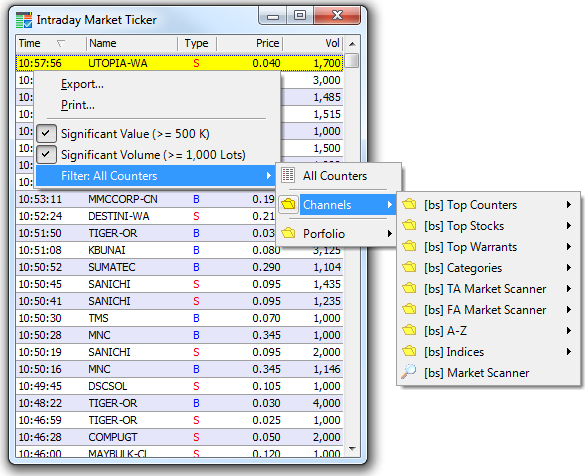Click the TA Market Scanner folder icon

pos(409,288)
